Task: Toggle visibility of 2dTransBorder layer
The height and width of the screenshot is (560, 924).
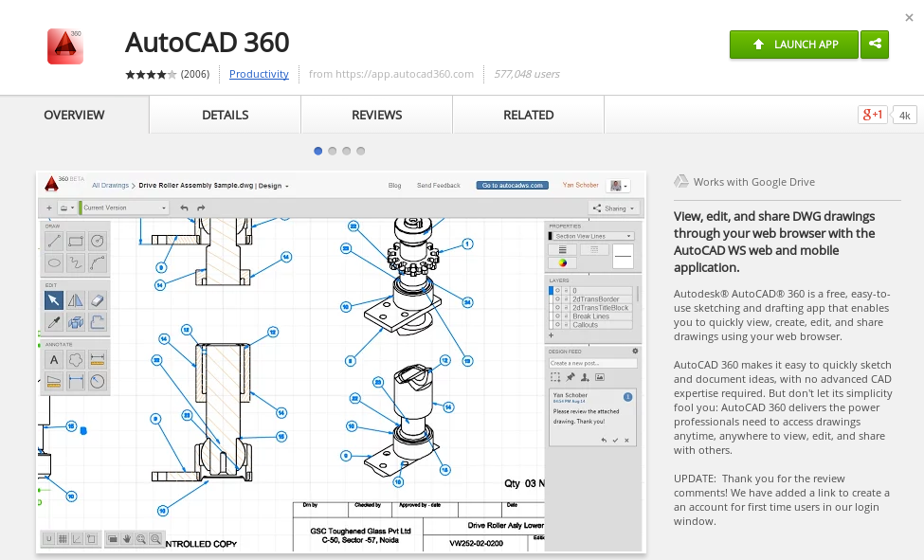Action: pos(557,299)
